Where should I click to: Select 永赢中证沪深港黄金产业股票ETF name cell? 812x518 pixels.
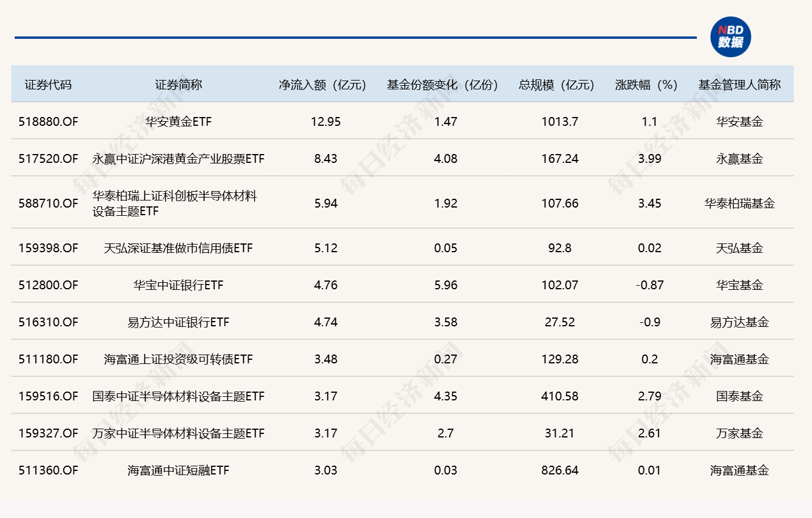(178, 159)
